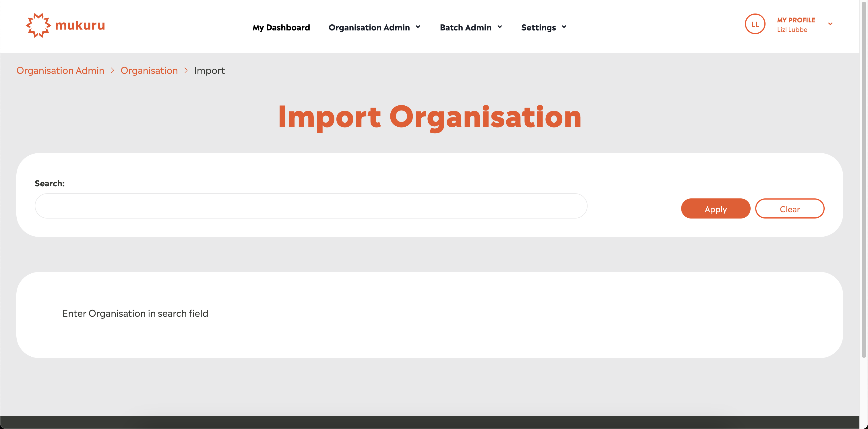Focus the Search input field
The image size is (868, 429).
[311, 206]
